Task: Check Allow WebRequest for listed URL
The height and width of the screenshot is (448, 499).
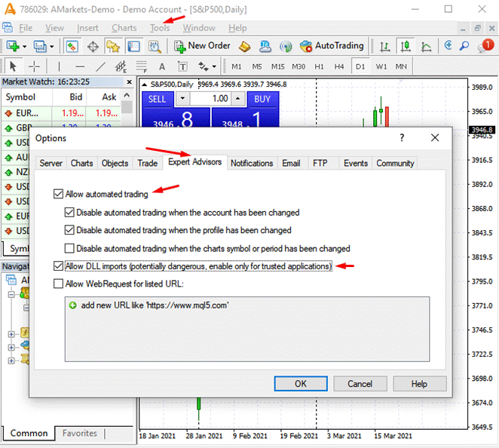Action: pos(58,284)
